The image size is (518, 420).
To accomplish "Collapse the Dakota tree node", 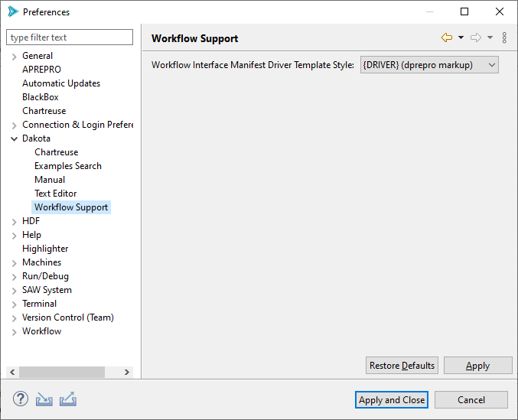I will 15,138.
